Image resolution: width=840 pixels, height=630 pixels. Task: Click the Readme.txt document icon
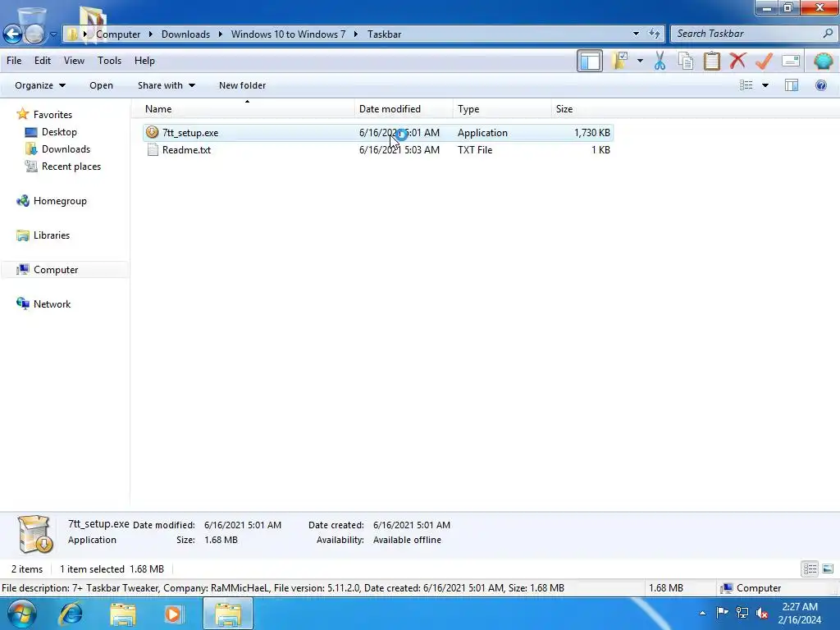pos(153,150)
